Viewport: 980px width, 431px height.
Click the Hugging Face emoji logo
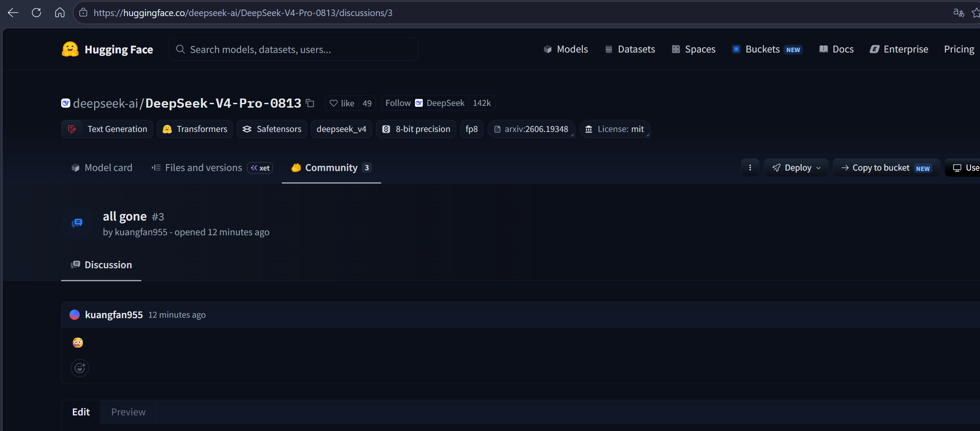70,49
